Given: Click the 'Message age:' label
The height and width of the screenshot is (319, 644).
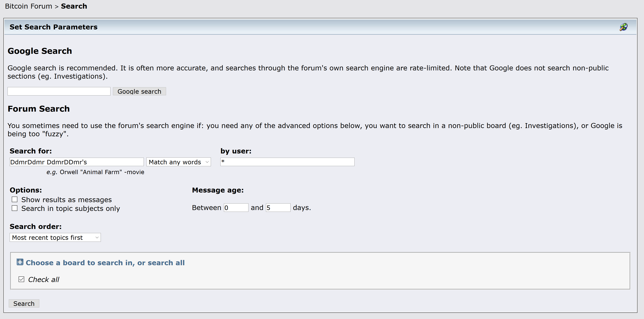Looking at the screenshot, I should [x=218, y=190].
